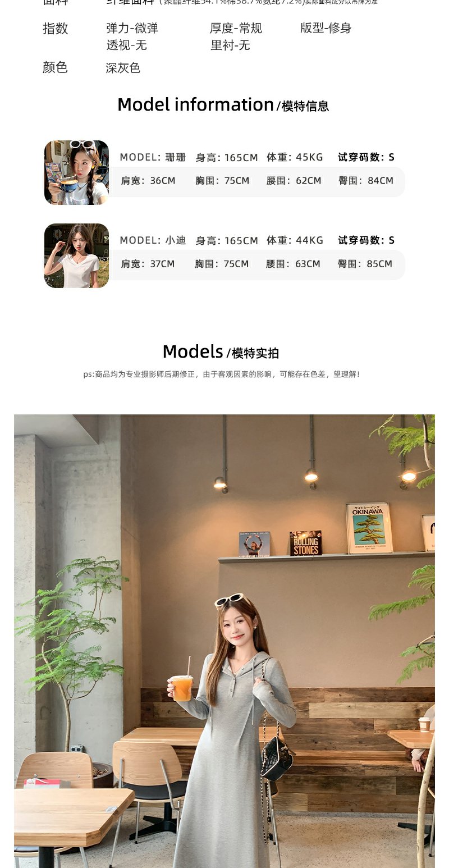The image size is (449, 868).
Task: Click the Models 模特实拍 heading
Action: point(221,352)
